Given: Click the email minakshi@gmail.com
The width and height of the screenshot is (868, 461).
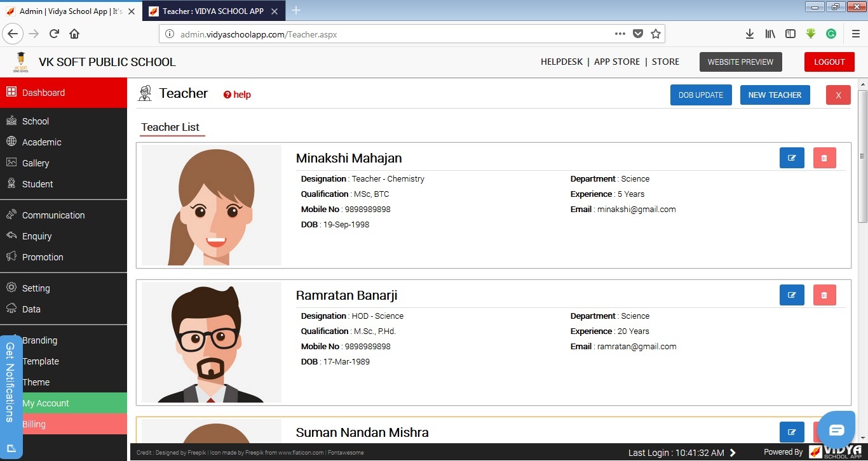Looking at the screenshot, I should pos(637,210).
